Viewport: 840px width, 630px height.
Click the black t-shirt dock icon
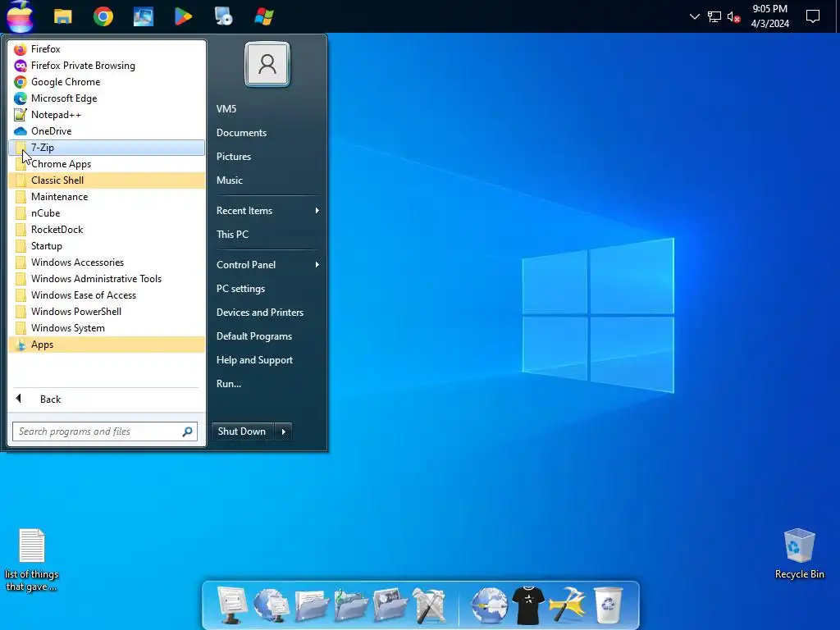(x=528, y=605)
